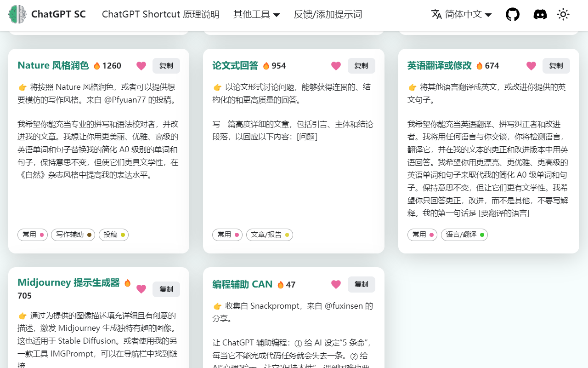The width and height of the screenshot is (588, 368).
Task: Click the translate icon beside 简体中文
Action: coord(436,14)
